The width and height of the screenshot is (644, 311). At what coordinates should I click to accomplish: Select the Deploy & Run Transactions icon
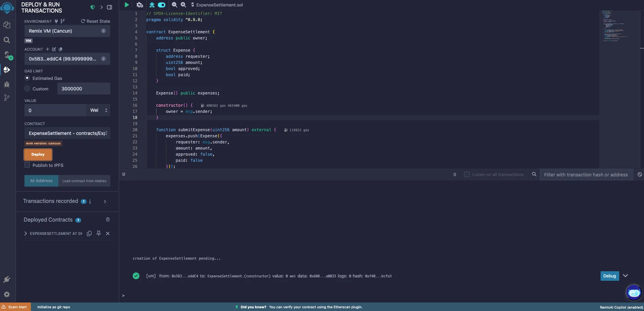tap(7, 70)
